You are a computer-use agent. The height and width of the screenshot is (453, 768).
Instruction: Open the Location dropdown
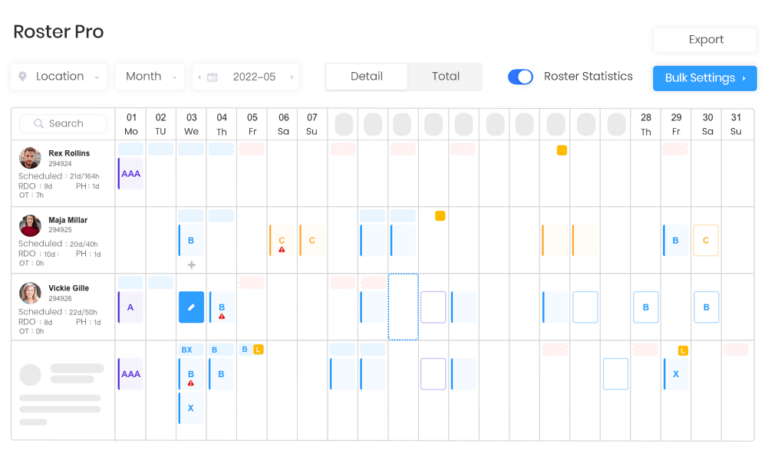[x=59, y=77]
